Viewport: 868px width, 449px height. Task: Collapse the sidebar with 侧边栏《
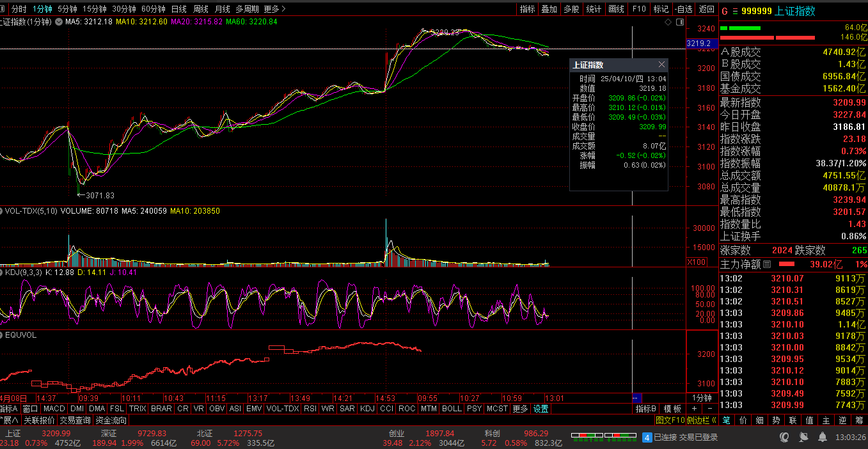pyautogui.click(x=702, y=420)
